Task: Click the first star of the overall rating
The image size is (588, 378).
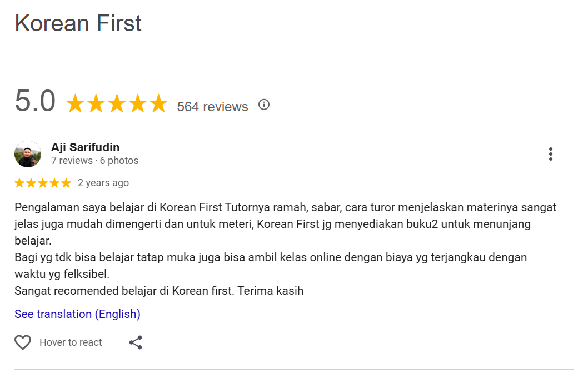Action: point(76,103)
